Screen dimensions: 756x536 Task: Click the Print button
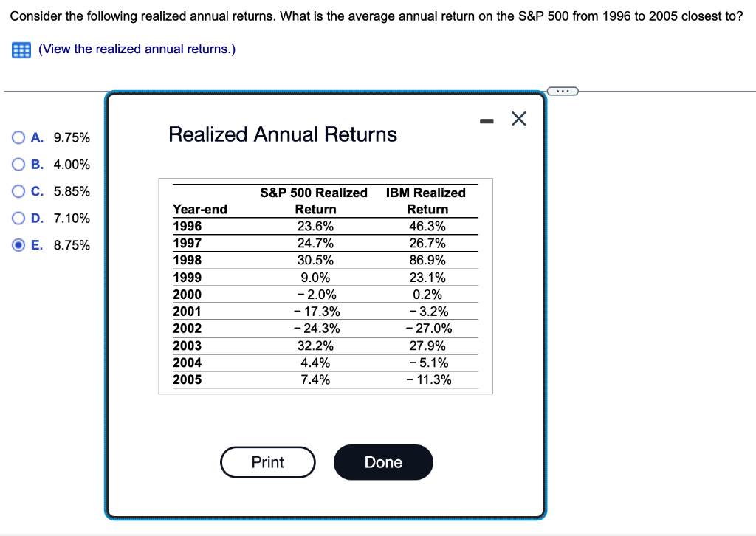coord(267,462)
